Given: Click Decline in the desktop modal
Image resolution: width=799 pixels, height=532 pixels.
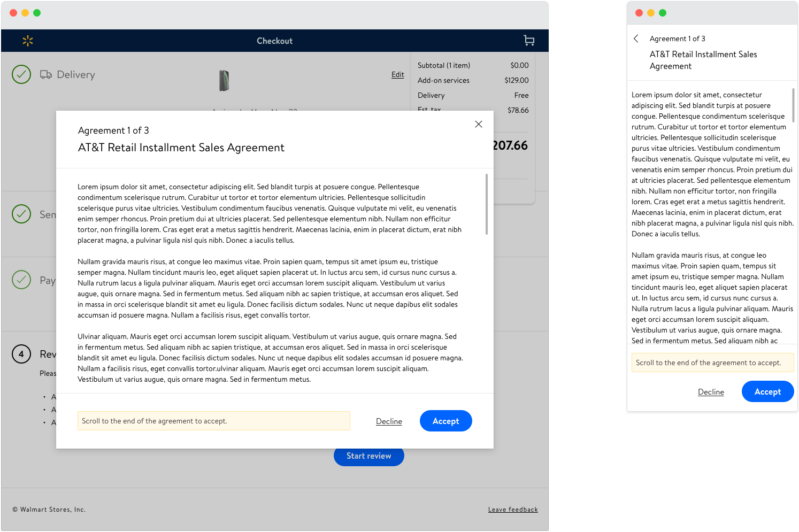Looking at the screenshot, I should [389, 421].
